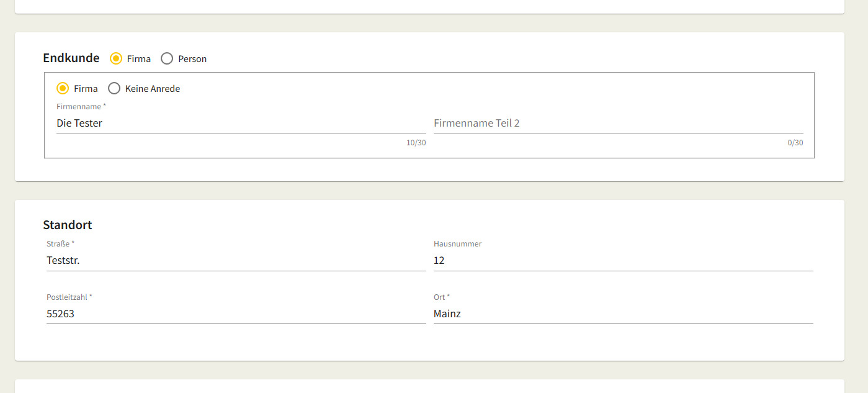Click the Standort section heading
This screenshot has width=868, height=393.
68,225
